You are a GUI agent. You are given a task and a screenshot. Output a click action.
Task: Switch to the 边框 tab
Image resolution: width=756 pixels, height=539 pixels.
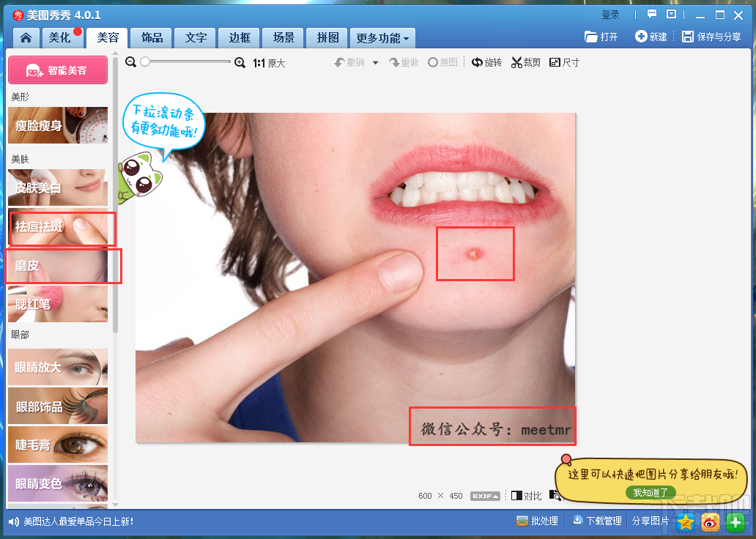pos(239,37)
